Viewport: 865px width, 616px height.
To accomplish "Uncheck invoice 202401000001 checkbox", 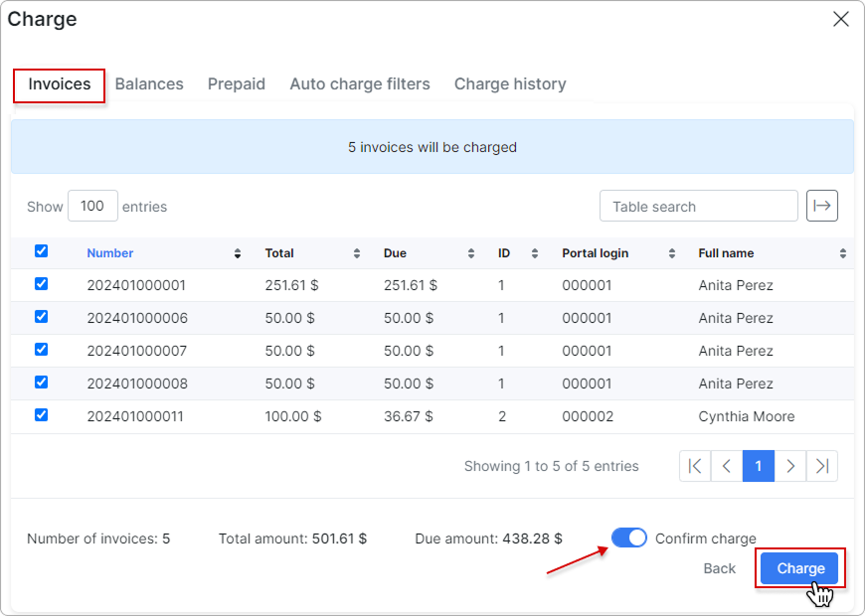I will 41,283.
